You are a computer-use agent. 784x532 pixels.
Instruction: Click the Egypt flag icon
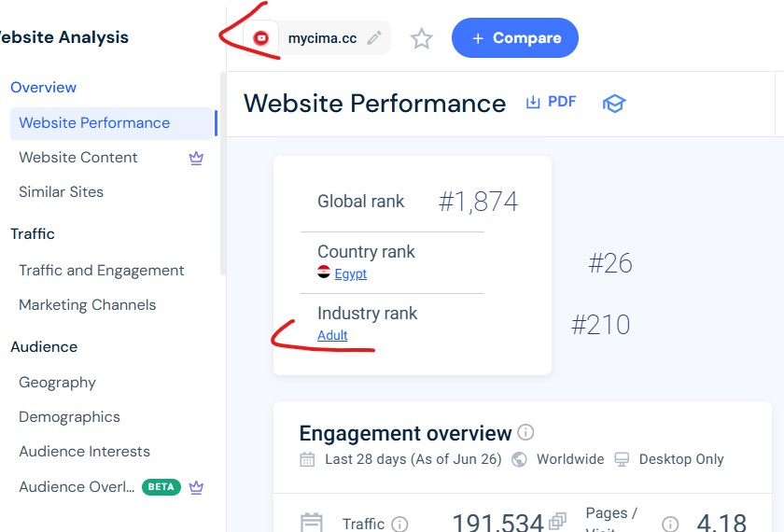pyautogui.click(x=324, y=272)
